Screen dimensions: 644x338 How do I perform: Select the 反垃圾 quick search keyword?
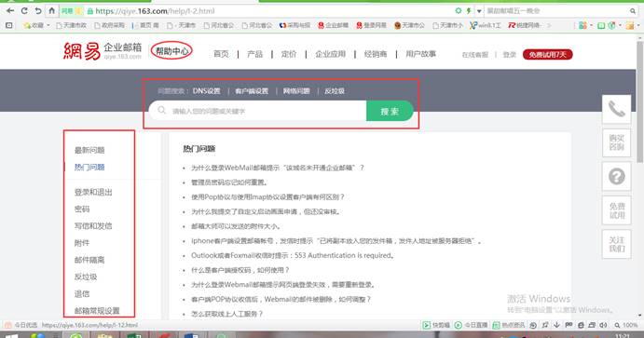tap(335, 91)
